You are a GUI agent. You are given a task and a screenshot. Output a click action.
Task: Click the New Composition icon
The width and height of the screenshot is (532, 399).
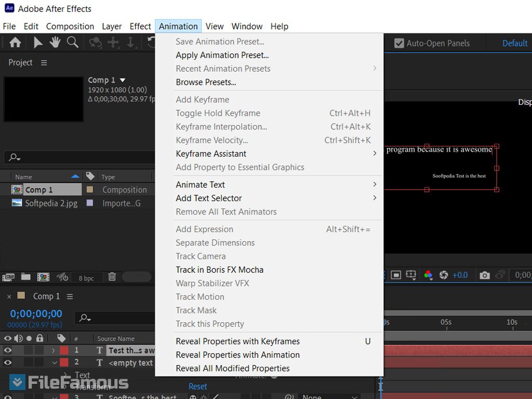coord(43,277)
